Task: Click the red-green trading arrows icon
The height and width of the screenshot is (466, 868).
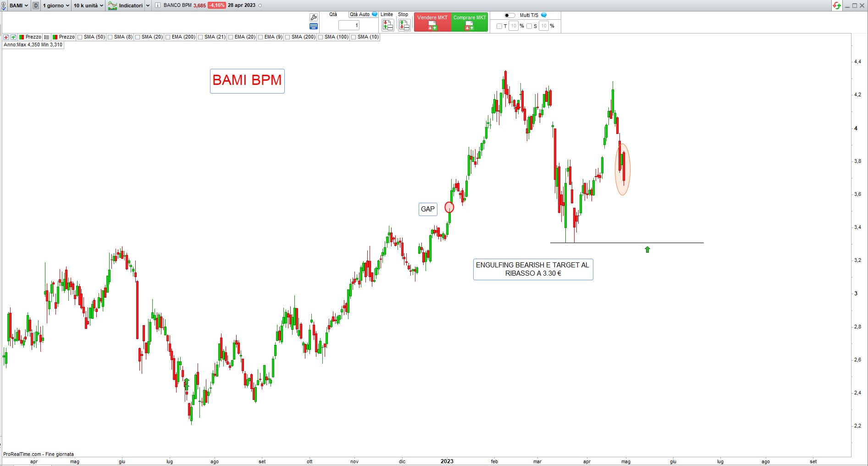Action: [837, 6]
